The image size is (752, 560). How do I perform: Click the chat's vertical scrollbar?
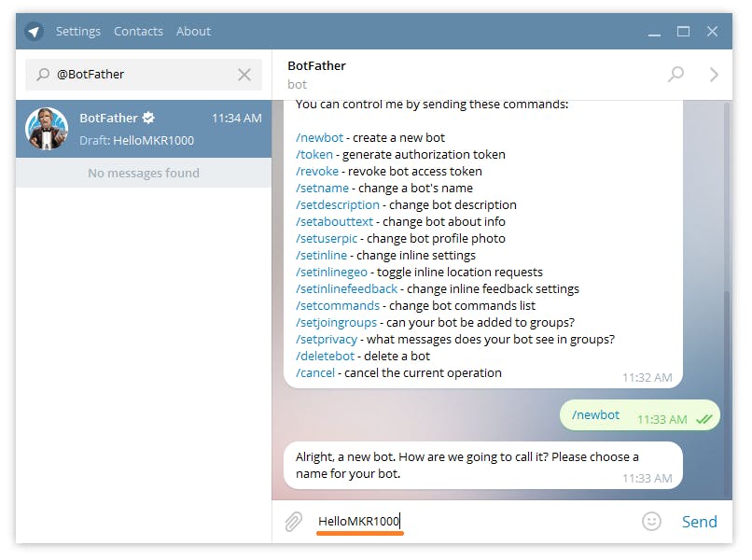[x=726, y=373]
